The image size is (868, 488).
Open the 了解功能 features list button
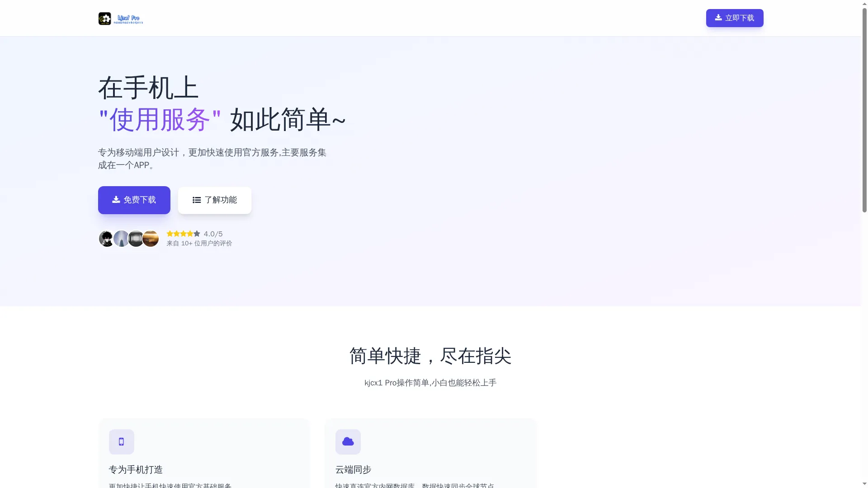tap(214, 200)
